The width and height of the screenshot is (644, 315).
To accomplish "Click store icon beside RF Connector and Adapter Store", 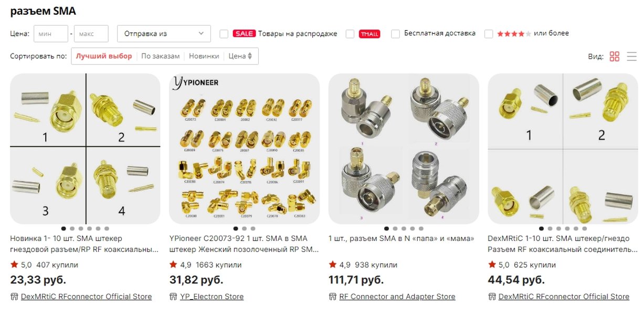I will click(x=332, y=297).
